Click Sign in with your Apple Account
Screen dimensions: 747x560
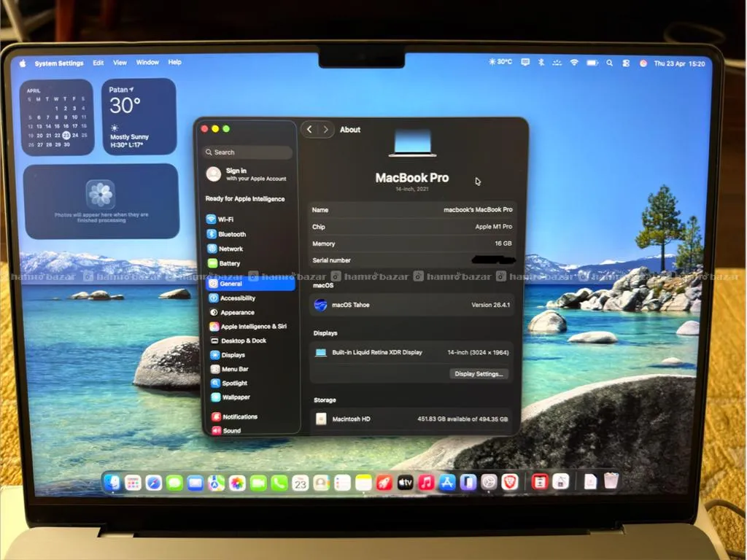click(x=248, y=174)
